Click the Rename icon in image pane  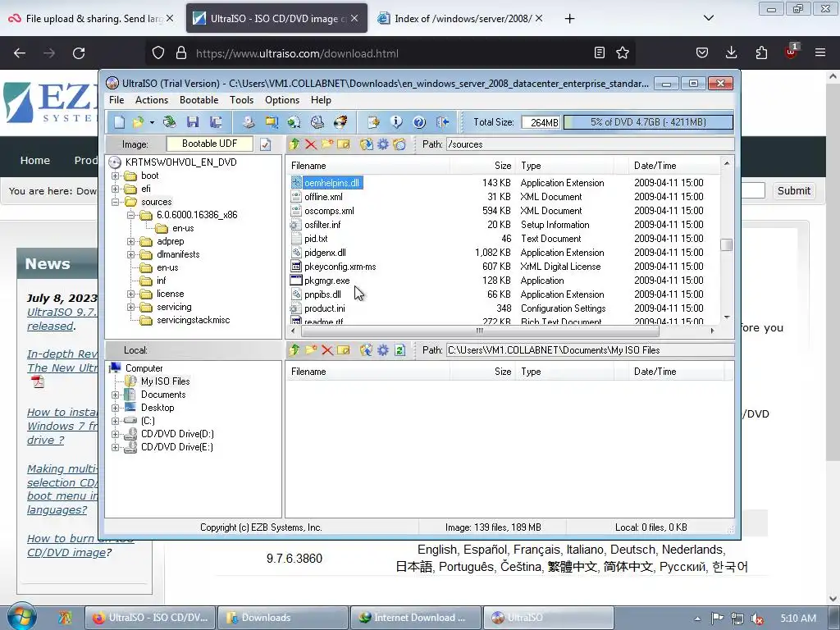[x=344, y=144]
